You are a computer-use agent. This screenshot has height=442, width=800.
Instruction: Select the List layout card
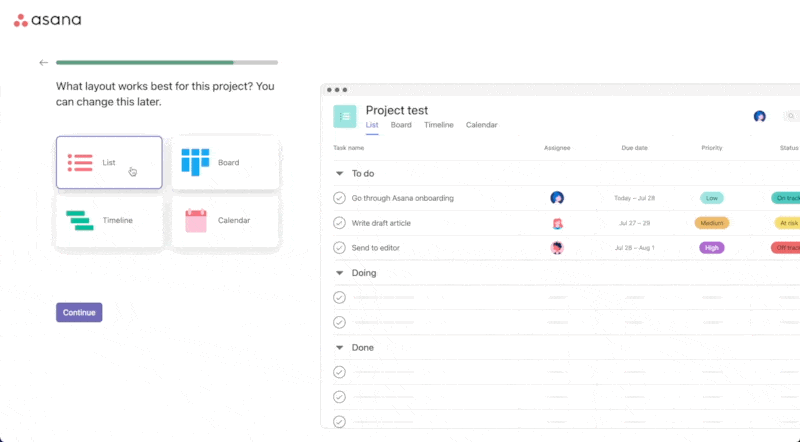pyautogui.click(x=109, y=162)
